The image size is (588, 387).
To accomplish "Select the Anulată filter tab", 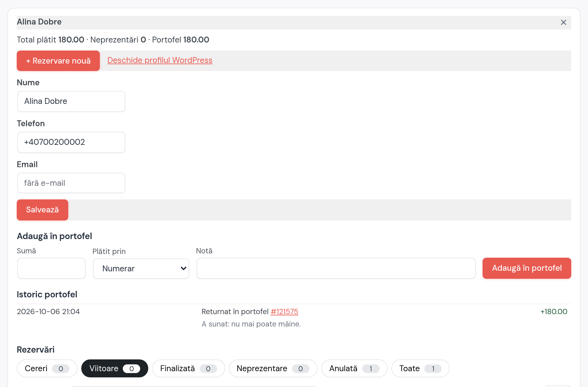I will tap(354, 368).
